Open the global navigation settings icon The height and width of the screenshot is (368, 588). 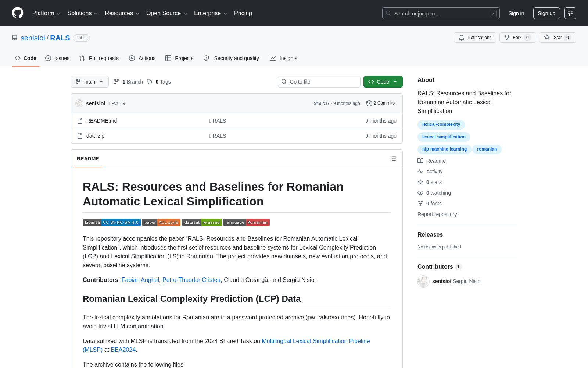(570, 13)
